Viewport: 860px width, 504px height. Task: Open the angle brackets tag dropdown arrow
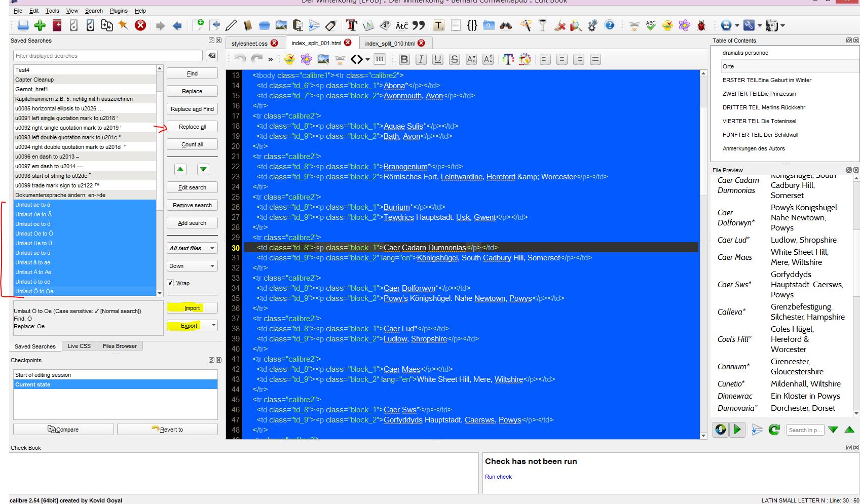click(x=367, y=60)
